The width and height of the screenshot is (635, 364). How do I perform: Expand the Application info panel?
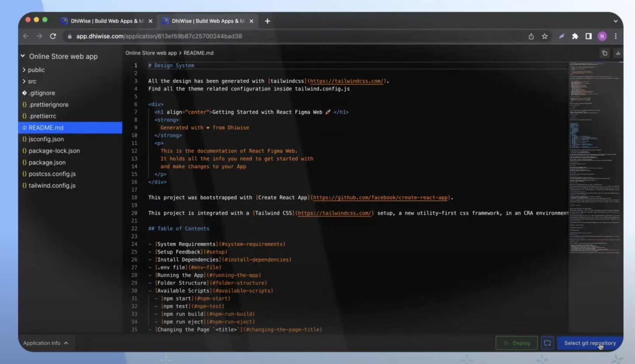pyautogui.click(x=46, y=343)
